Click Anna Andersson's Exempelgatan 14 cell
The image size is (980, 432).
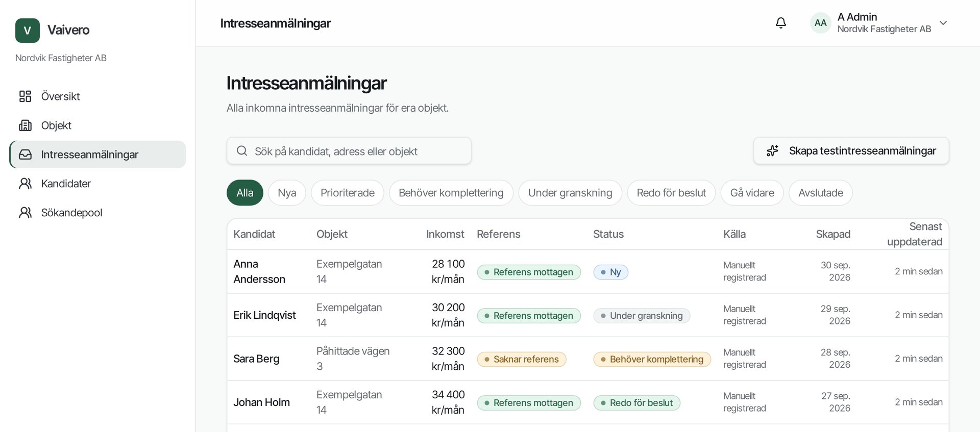(x=349, y=271)
